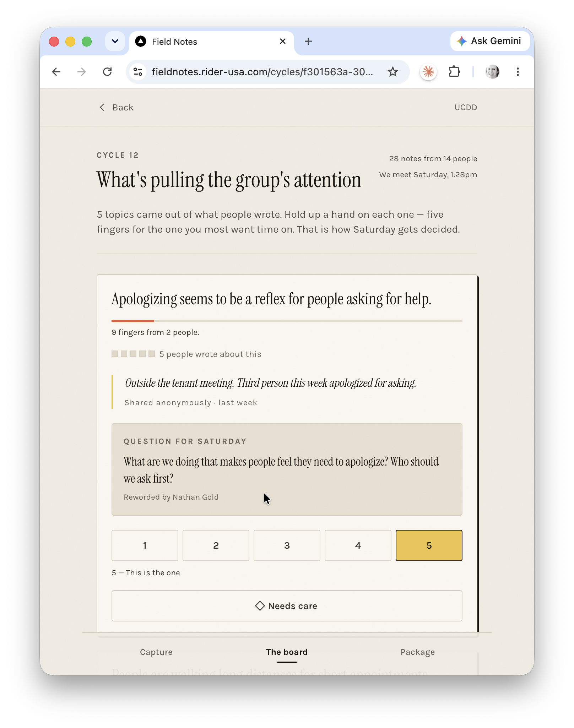Click the Ask Gemini button
The height and width of the screenshot is (728, 574).
[490, 41]
